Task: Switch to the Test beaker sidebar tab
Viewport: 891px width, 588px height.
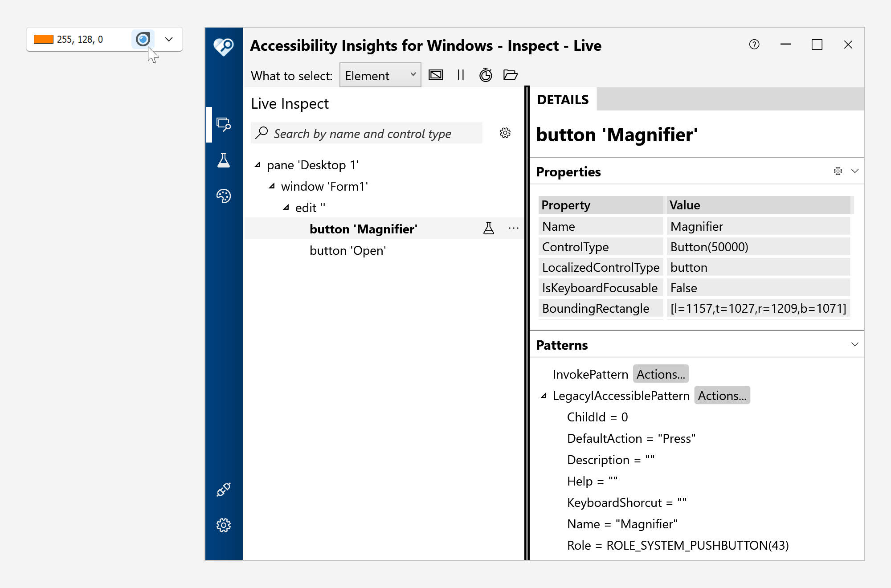Action: [224, 160]
